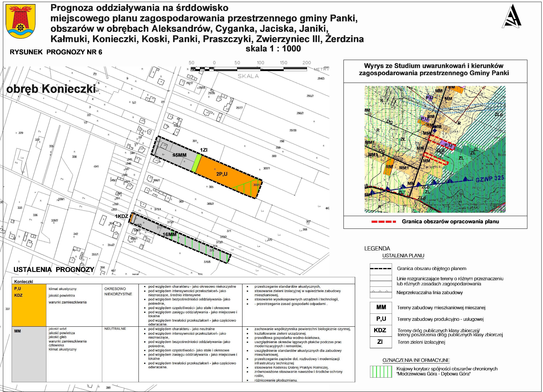Click parcel number 365 on the map

point(211,187)
